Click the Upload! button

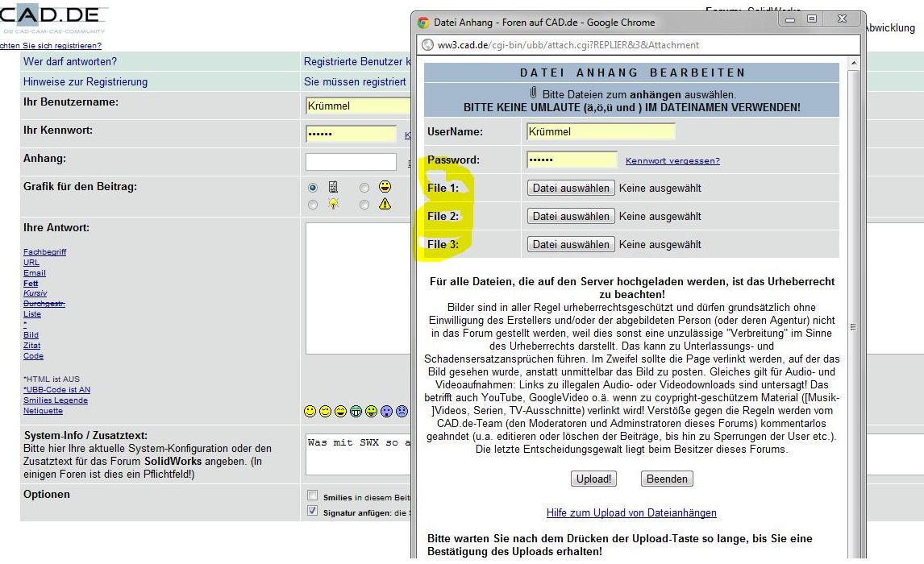[x=594, y=479]
